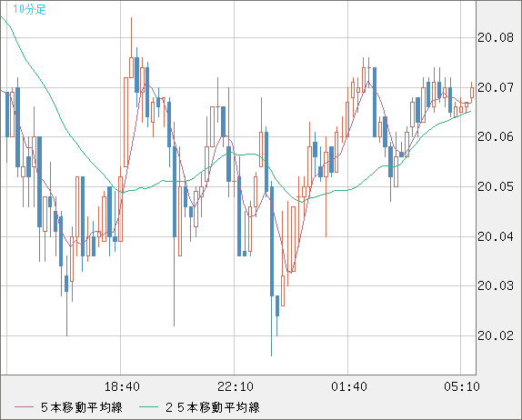Click the 20.06 price axis label
Screen dimensions: 522x420
tap(496, 136)
